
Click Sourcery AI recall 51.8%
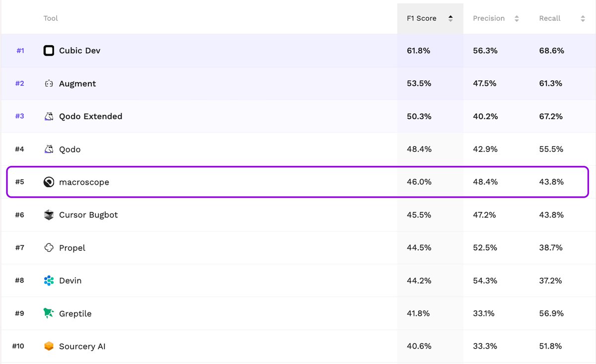coord(551,346)
